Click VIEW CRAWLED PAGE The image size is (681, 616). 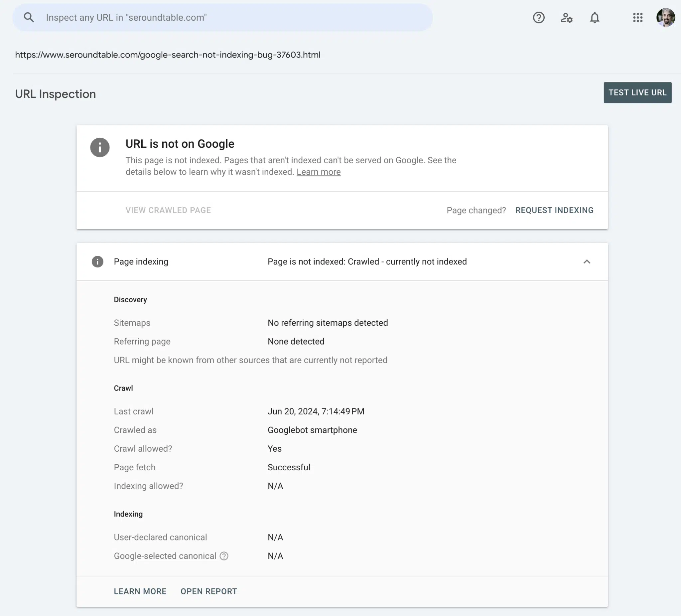(x=168, y=210)
